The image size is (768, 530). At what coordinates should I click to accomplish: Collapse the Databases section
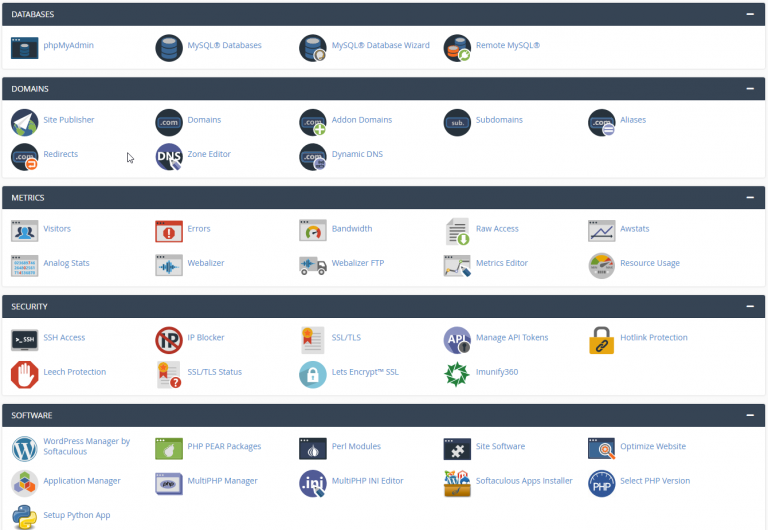750,14
